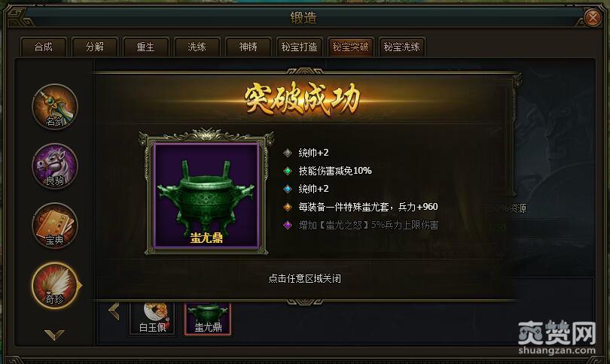Screen dimensions: 610x364
Task: Click the 突破成功 banner title
Action: [x=303, y=99]
